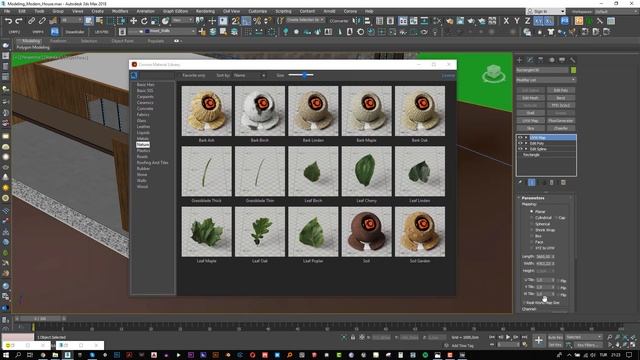
Task: Open the Sort by Name dropdown
Action: (249, 76)
